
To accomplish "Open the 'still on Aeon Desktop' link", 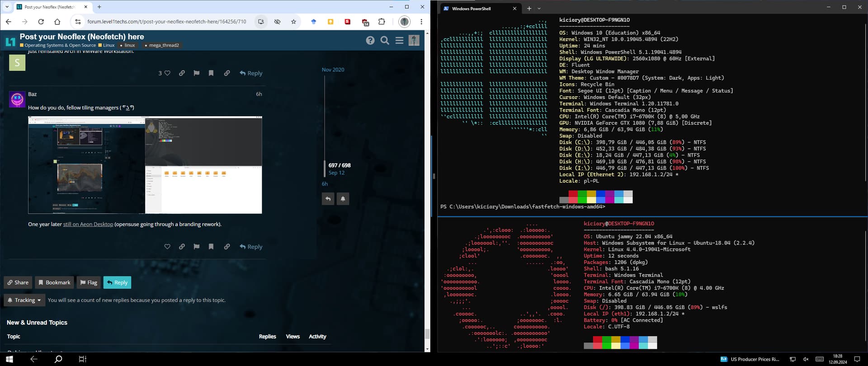I will [88, 224].
